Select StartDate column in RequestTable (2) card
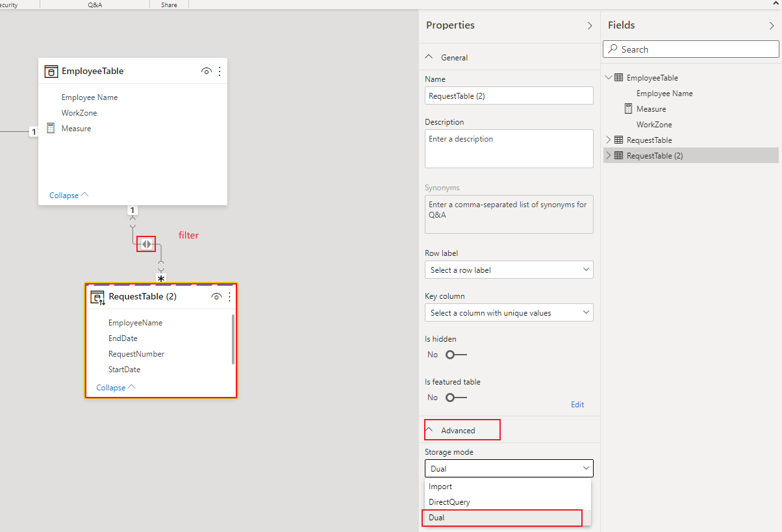 [x=125, y=370]
